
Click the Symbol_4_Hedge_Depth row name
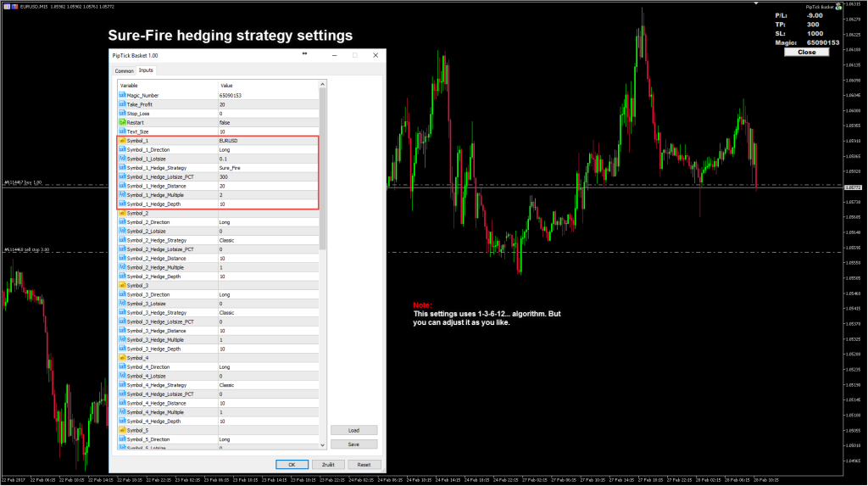pos(153,422)
